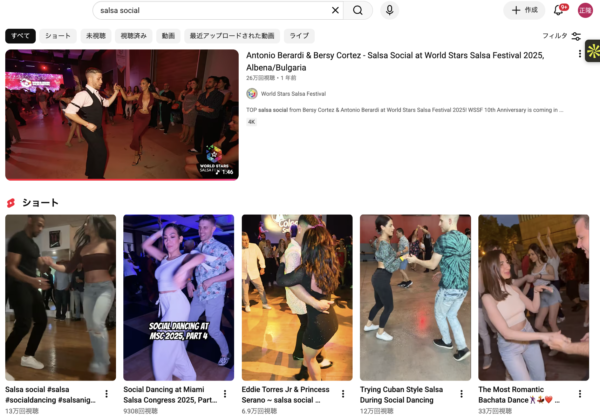Open the Salsa social #salsa short thumbnail

coord(60,297)
